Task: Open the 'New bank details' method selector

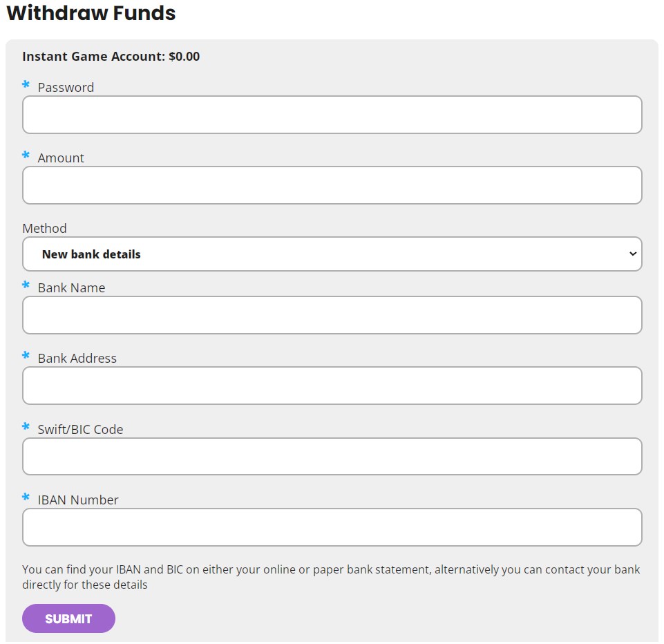Action: click(x=332, y=254)
